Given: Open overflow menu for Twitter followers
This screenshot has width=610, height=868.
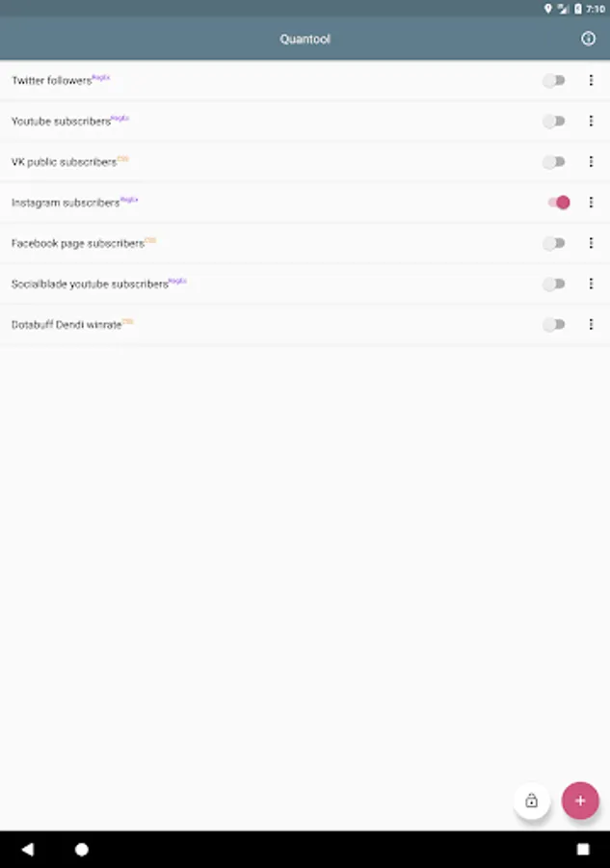Looking at the screenshot, I should click(x=591, y=81).
